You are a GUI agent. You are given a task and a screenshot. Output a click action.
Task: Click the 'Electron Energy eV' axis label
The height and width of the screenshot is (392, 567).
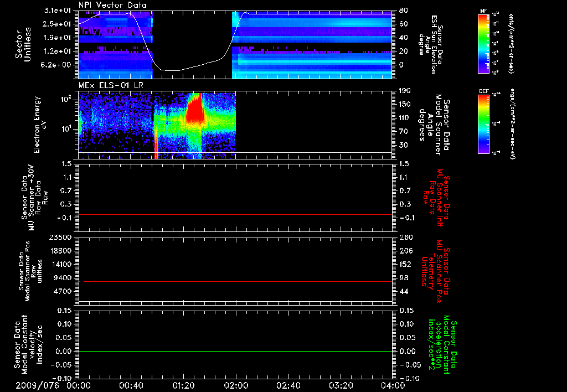[x=41, y=125]
